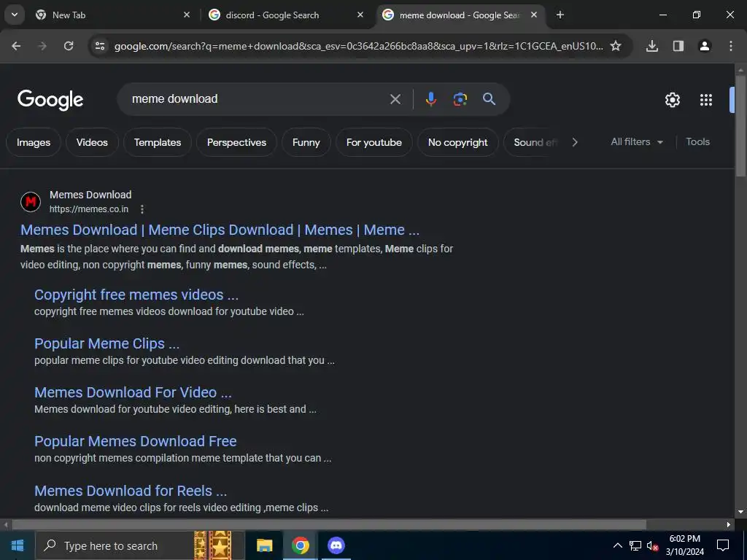This screenshot has height=560, width=747.
Task: Select the meme download - Google Search tab
Action: pyautogui.click(x=460, y=15)
